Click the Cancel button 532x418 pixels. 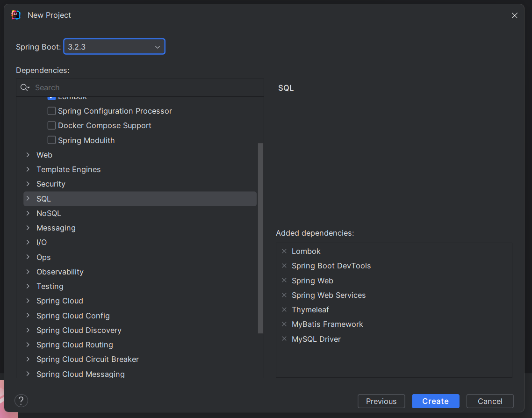coord(490,401)
